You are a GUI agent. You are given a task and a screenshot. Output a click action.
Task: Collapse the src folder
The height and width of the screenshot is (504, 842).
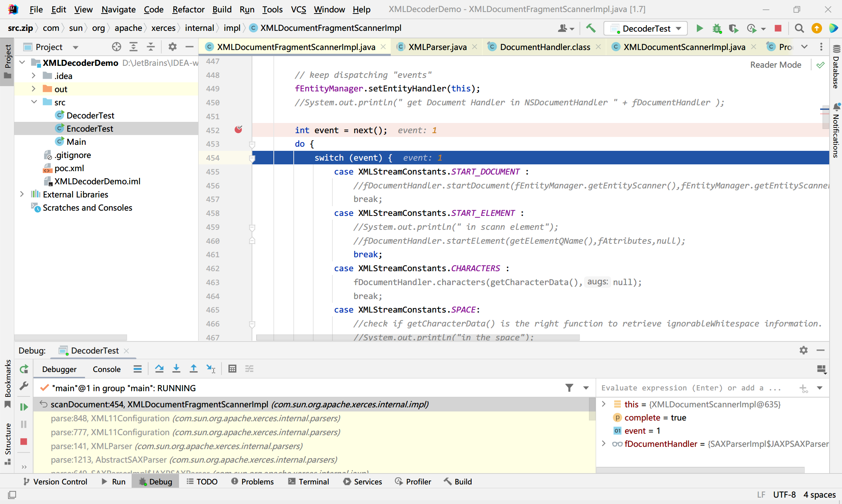pyautogui.click(x=34, y=102)
